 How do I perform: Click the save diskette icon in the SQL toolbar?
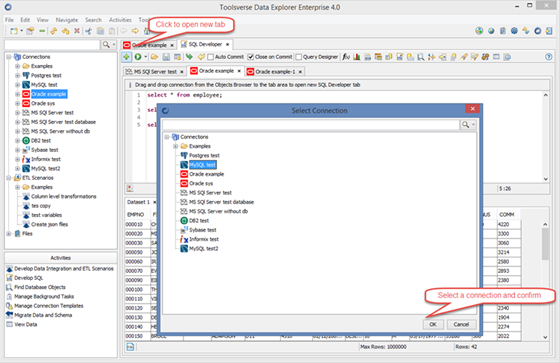coord(166,57)
